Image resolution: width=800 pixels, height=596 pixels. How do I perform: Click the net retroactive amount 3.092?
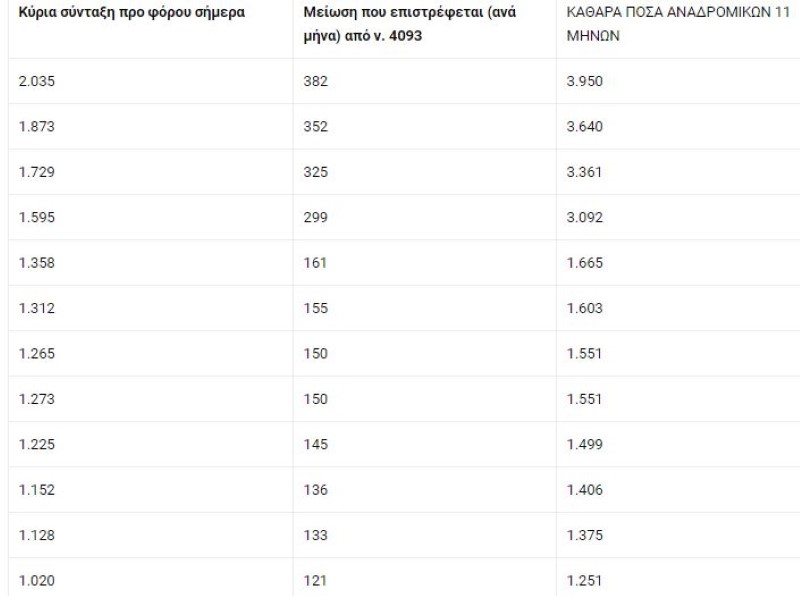click(x=584, y=217)
